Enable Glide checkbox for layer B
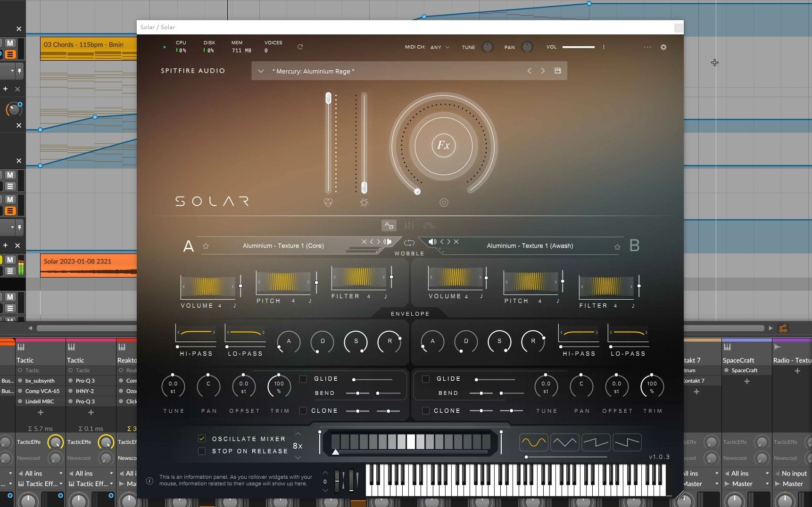The height and width of the screenshot is (507, 812). coord(426,379)
